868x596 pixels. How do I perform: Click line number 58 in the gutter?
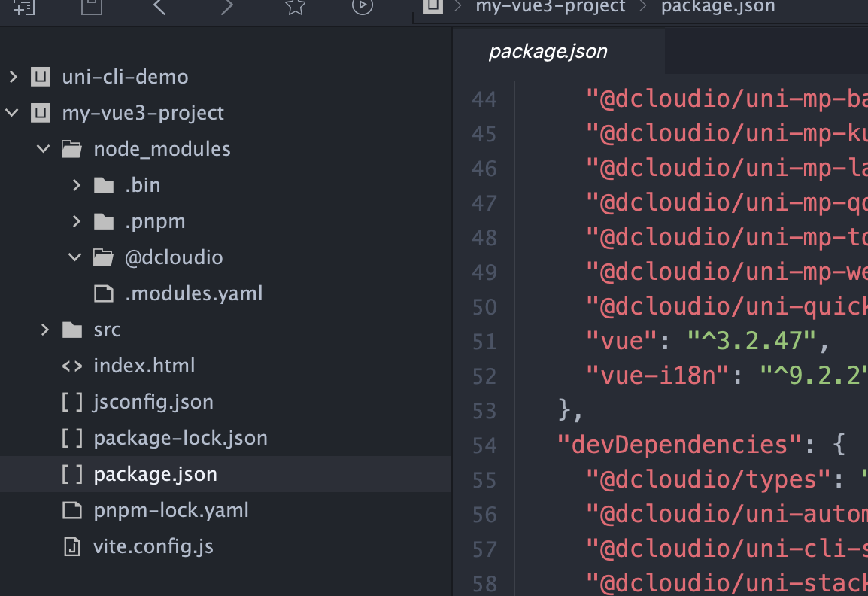click(484, 585)
